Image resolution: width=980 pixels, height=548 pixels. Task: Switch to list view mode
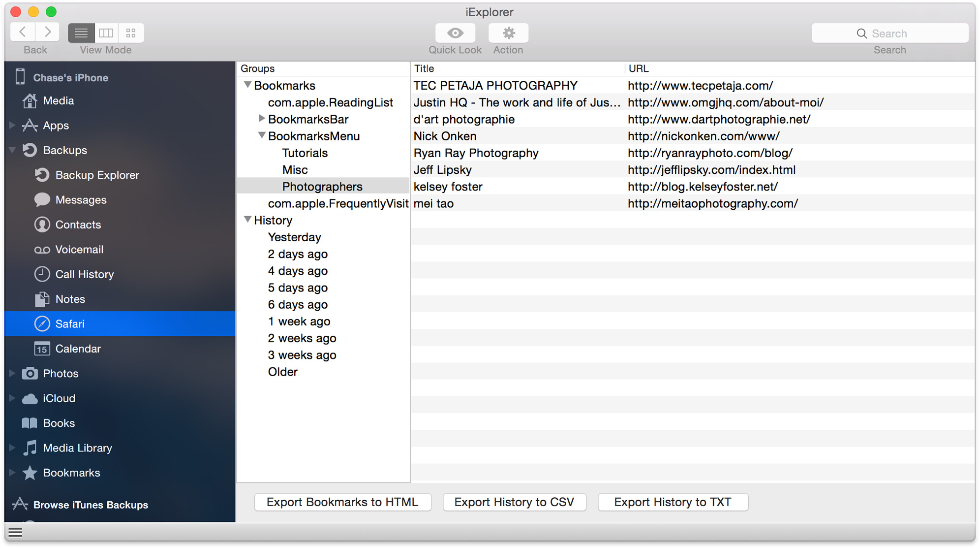82,33
